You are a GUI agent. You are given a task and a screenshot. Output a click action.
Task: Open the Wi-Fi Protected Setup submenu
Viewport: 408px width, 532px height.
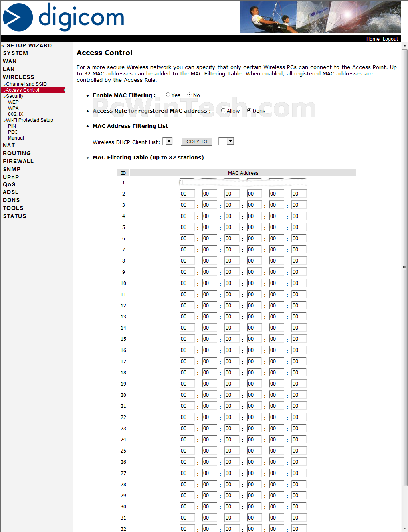[x=29, y=120]
